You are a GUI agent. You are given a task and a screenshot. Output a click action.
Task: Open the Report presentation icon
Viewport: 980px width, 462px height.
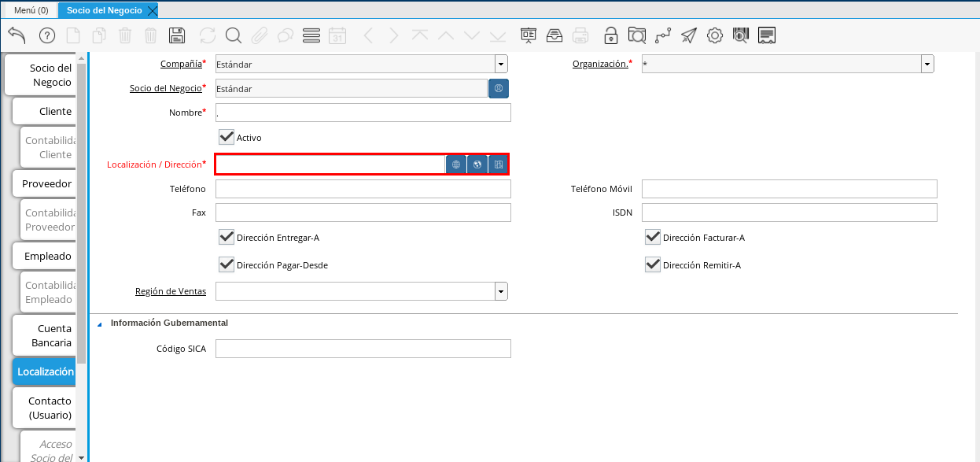[x=529, y=35]
